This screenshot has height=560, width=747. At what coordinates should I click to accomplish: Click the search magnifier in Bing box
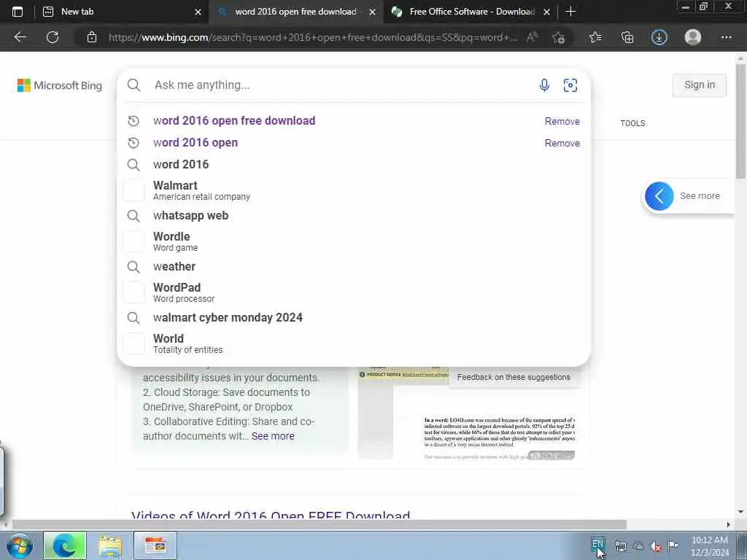click(134, 85)
